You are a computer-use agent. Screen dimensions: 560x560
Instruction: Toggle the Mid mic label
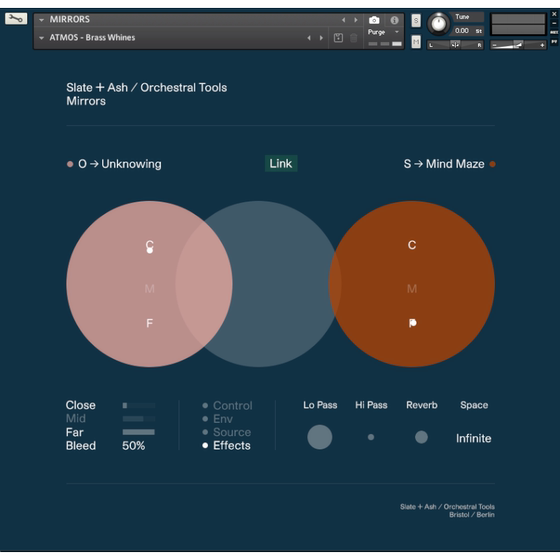pyautogui.click(x=76, y=418)
